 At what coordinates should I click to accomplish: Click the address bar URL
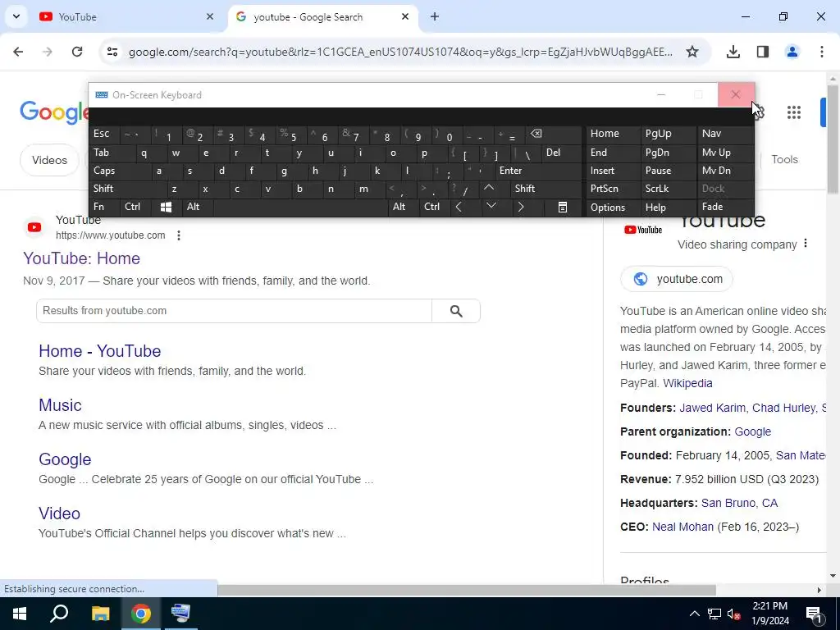tap(400, 52)
